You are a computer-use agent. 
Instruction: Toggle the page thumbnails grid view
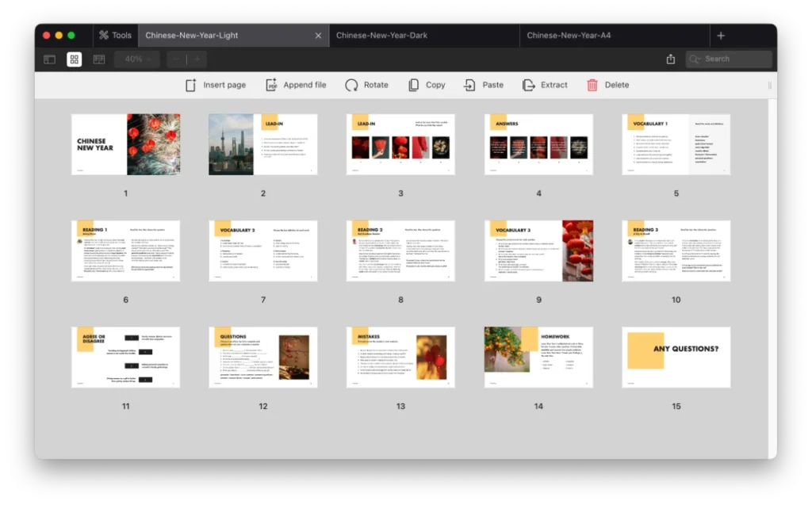[74, 59]
